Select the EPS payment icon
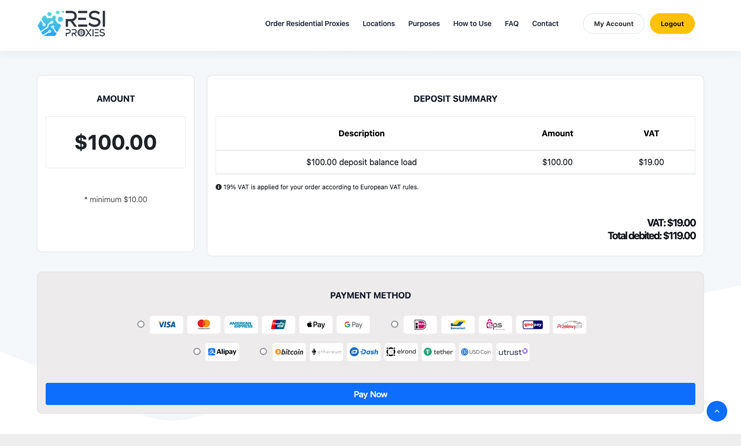 [495, 325]
